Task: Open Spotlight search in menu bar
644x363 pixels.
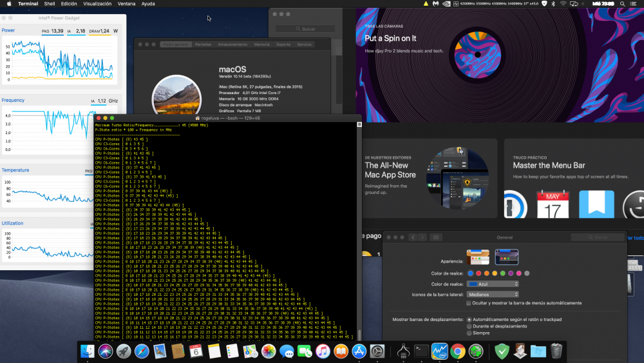Action: (x=622, y=4)
